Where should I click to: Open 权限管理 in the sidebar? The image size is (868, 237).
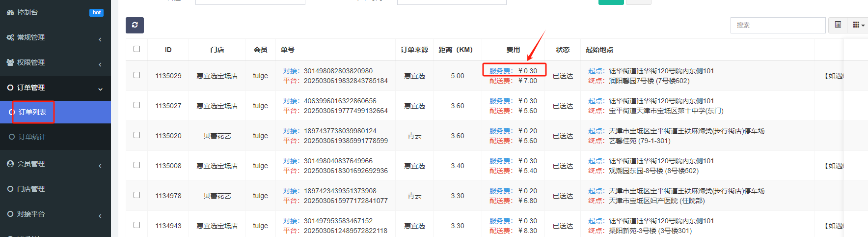(55, 62)
